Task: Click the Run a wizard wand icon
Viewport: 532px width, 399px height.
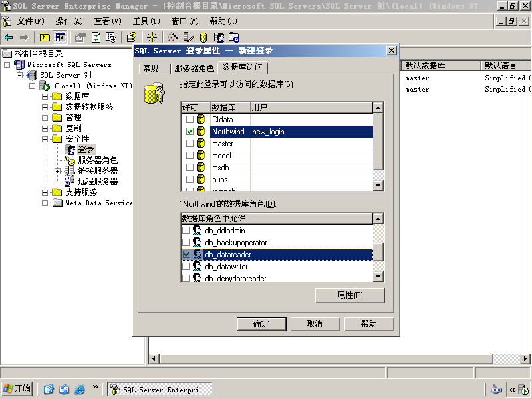Action: (x=173, y=37)
